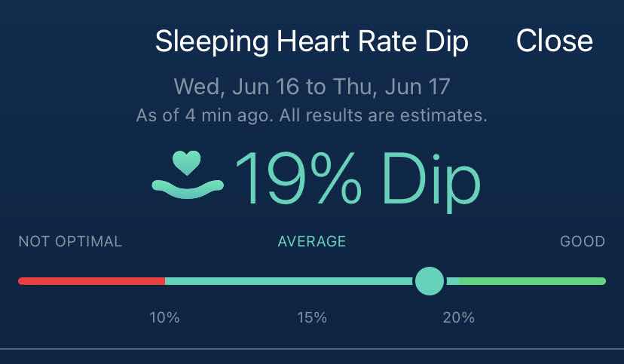Tap the Wed, Jun 16 to Thu, Jun 17 date
Image resolution: width=624 pixels, height=364 pixels.
click(x=312, y=87)
